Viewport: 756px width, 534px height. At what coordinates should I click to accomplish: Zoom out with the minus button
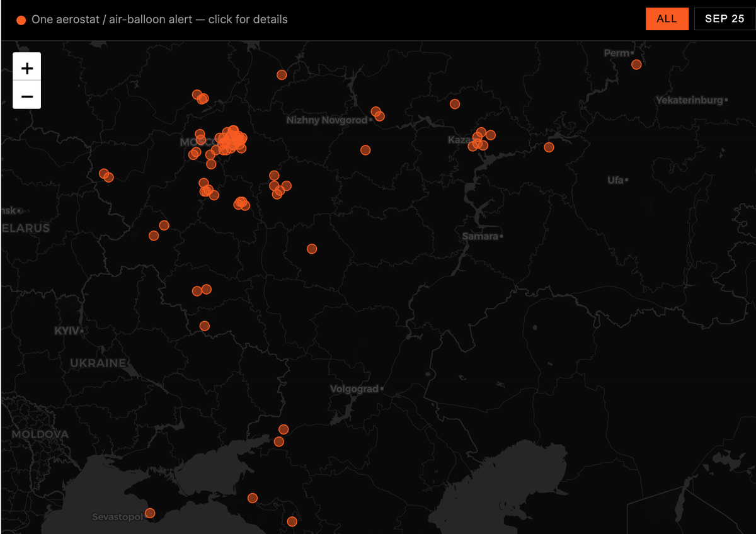point(27,95)
